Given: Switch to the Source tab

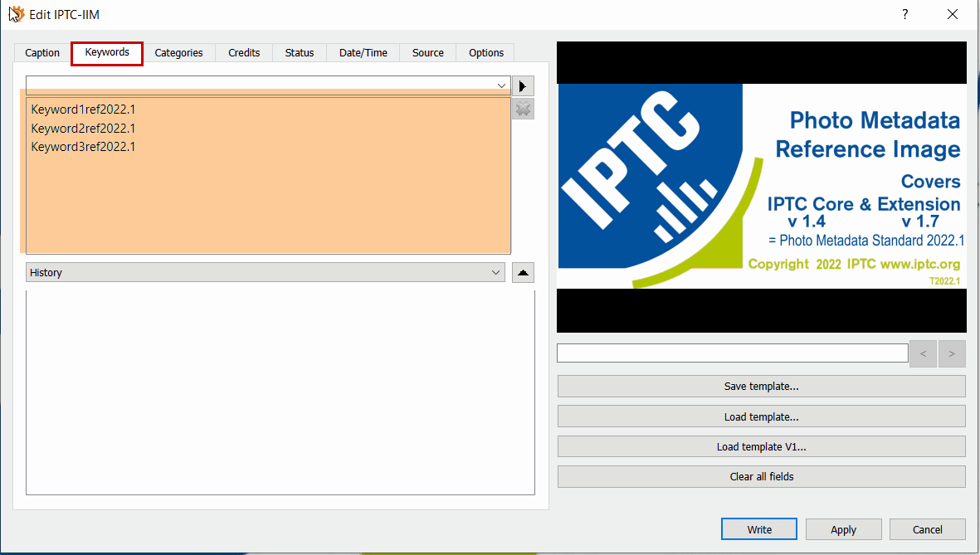Looking at the screenshot, I should [x=428, y=52].
